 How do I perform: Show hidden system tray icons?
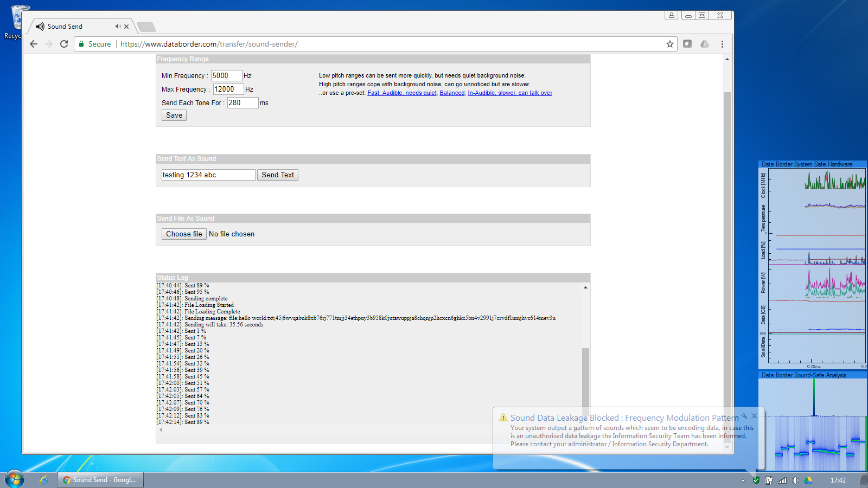743,480
